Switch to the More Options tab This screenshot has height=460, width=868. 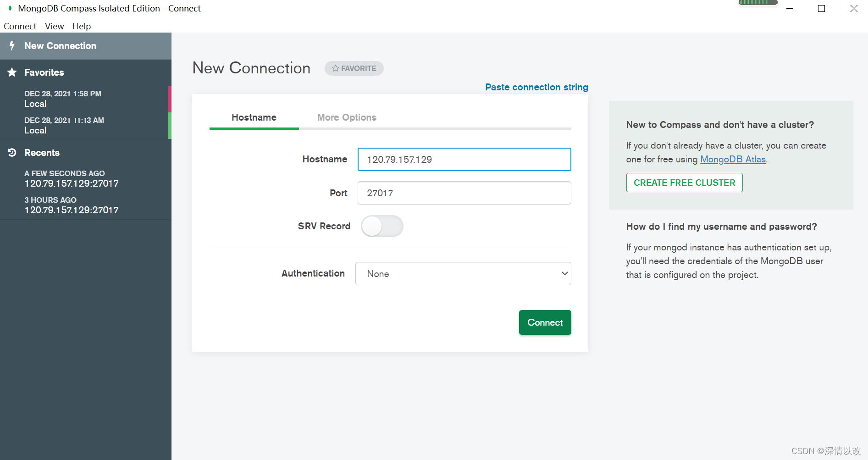tap(347, 118)
